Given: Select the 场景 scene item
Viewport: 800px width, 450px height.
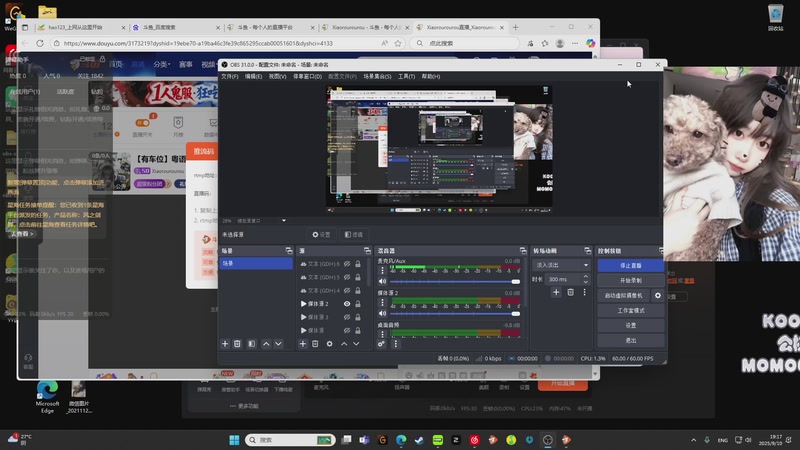Looking at the screenshot, I should (x=256, y=263).
